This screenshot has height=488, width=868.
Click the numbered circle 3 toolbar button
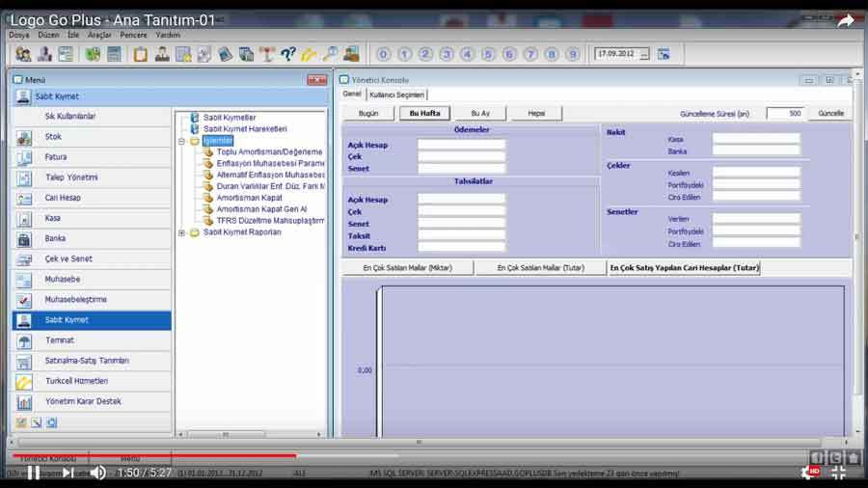click(x=447, y=54)
